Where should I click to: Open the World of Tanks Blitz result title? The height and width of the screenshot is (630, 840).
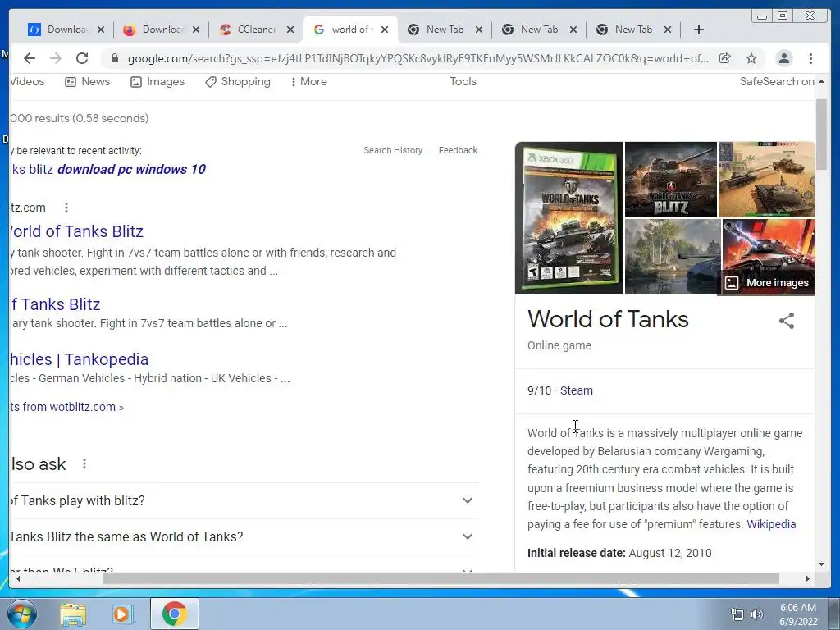point(76,231)
